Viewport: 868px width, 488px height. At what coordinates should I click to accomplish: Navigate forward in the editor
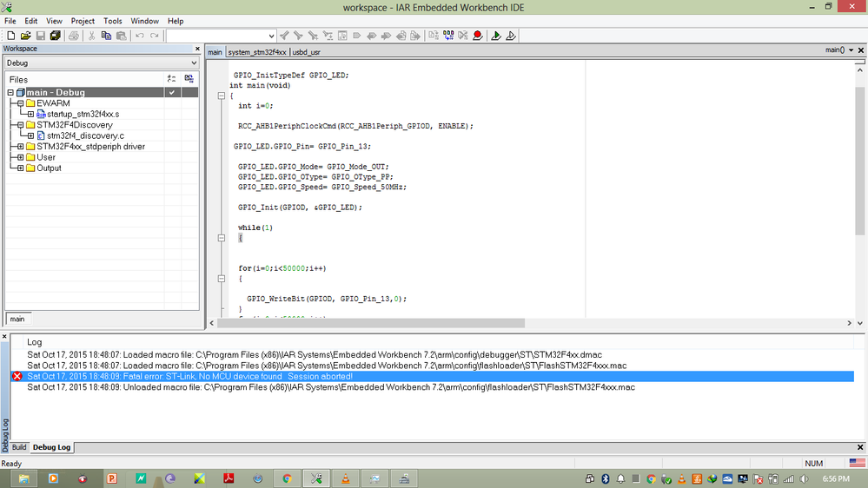coord(415,36)
